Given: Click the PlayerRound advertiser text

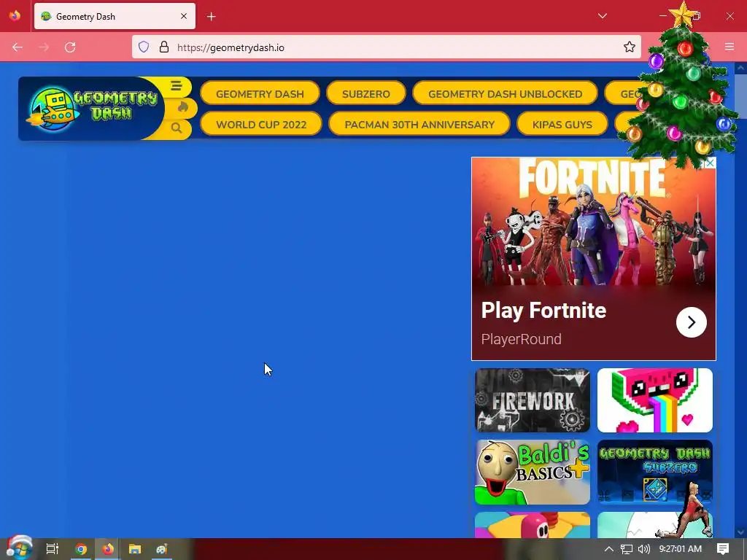Looking at the screenshot, I should click(521, 339).
